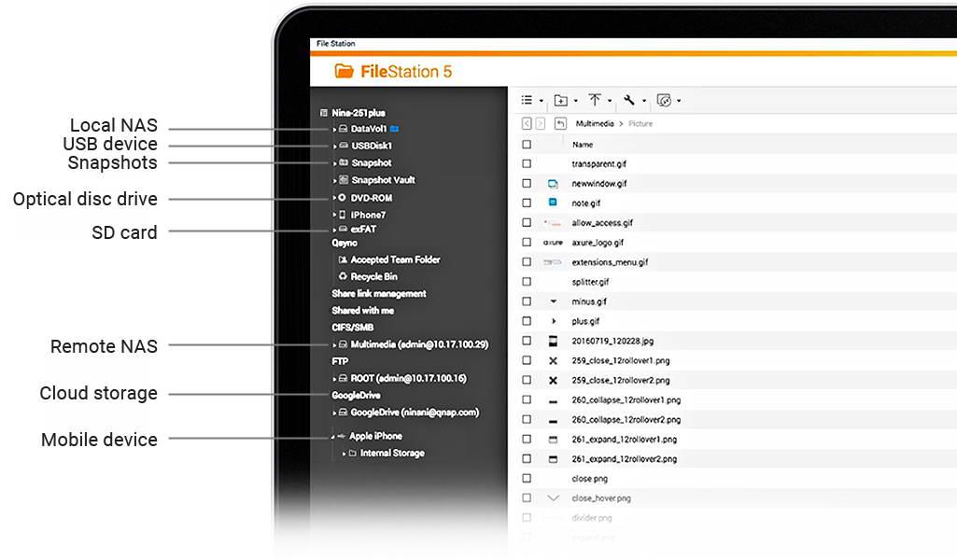Viewport: 957px width, 560px height.
Task: Click the ROOT FTP drive icon
Action: (x=343, y=378)
